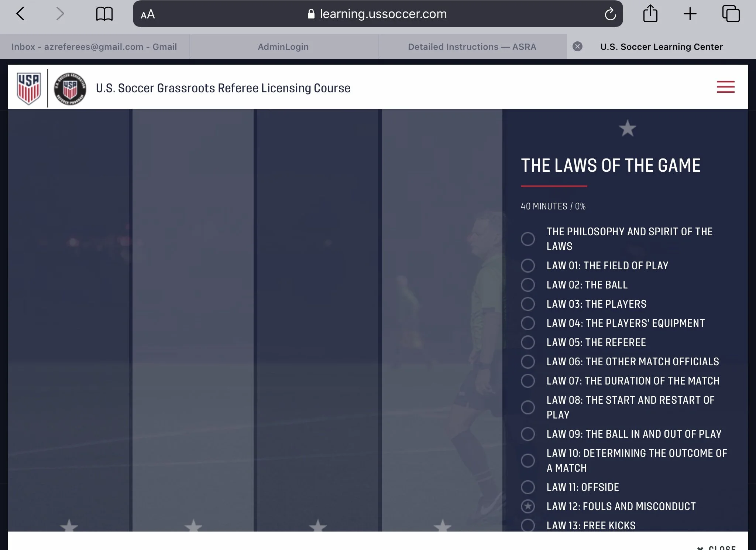Select the U.S. Soccer Learning Center tab
Screen dimensions: 756x550
pos(661,47)
